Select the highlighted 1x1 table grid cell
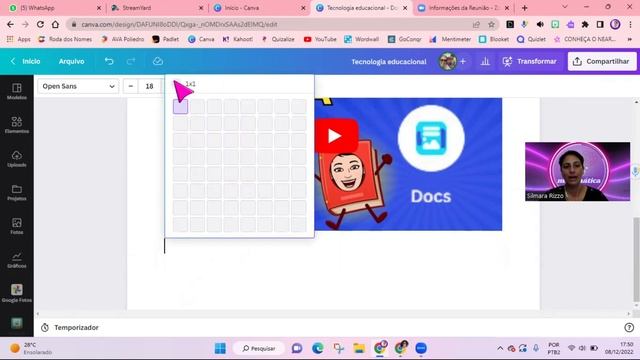Viewport: 640px width, 360px height. [180, 107]
